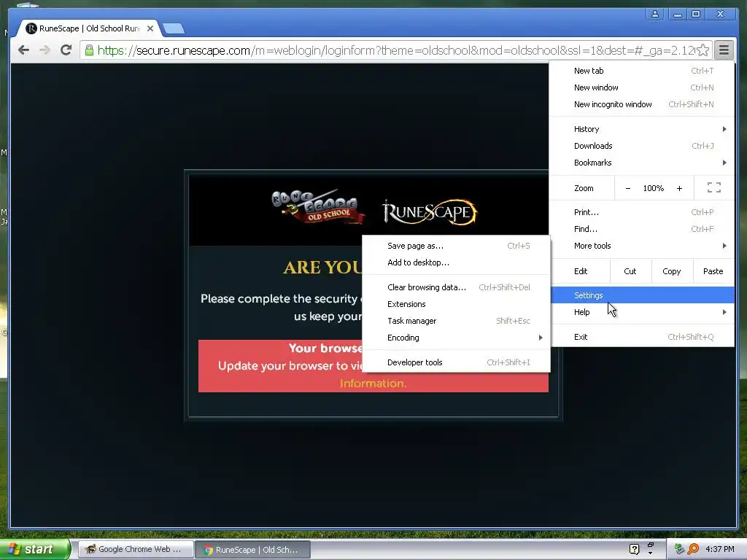Click the green secure padlock icon

(89, 50)
